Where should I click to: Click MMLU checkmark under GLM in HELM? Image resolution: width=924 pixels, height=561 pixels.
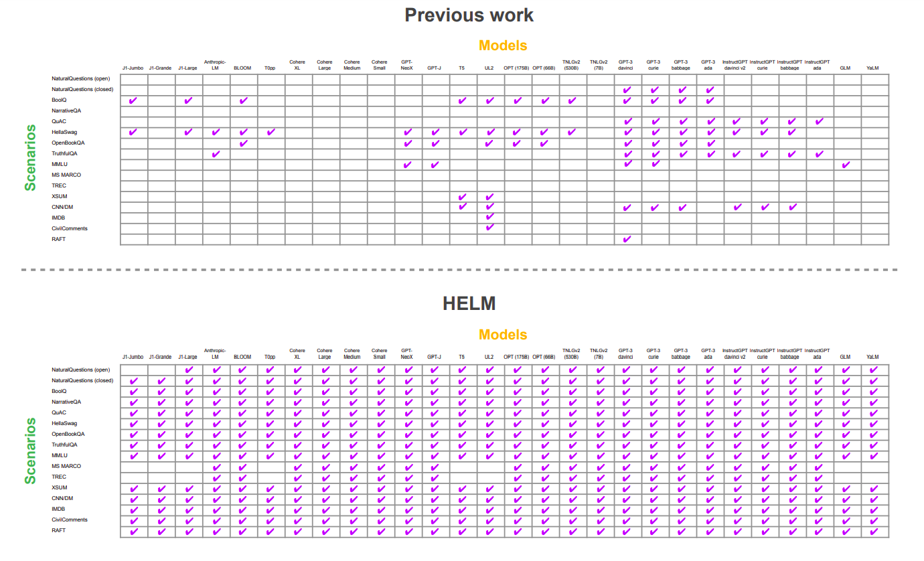(x=846, y=456)
